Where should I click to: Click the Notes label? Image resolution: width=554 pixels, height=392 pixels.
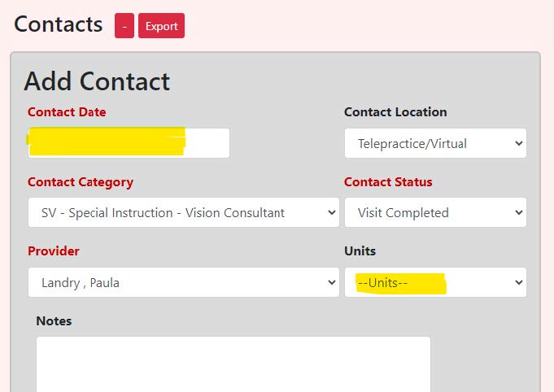point(54,321)
